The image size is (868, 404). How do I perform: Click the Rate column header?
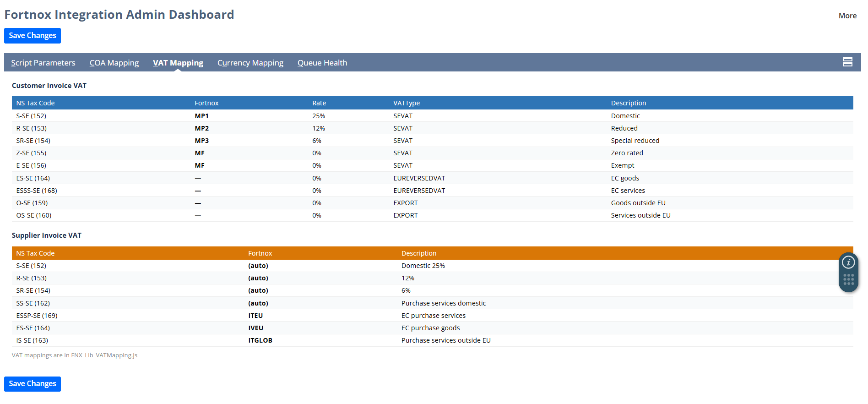pyautogui.click(x=319, y=103)
